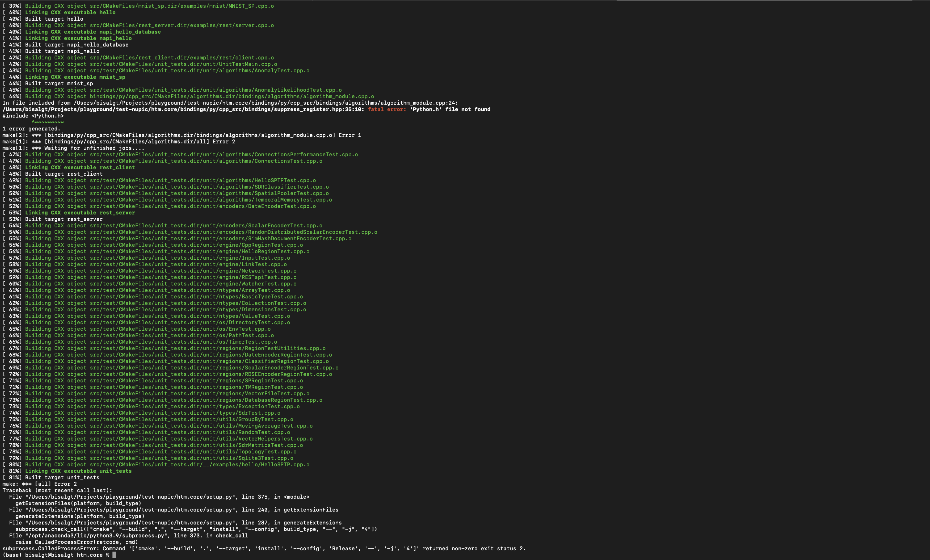The image size is (930, 560).
Task: Click the 'Linking CXX executable napi_hello_database' line
Action: click(x=92, y=32)
